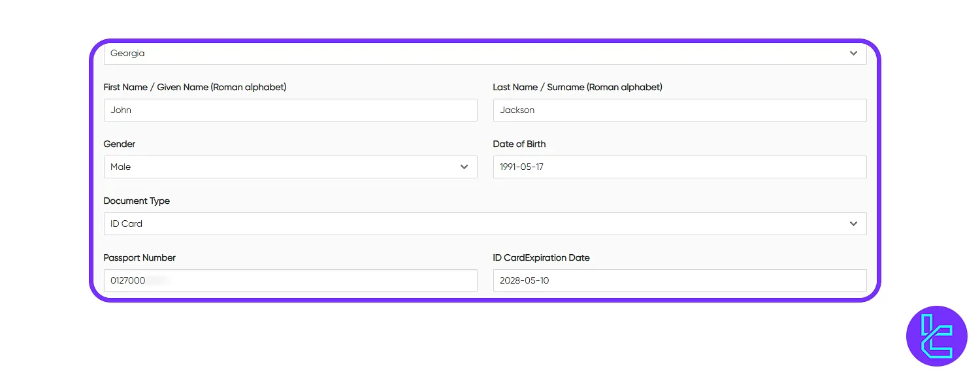Open the country dropdown showing Georgia
Screen dimensions: 980x377
pyautogui.click(x=485, y=53)
